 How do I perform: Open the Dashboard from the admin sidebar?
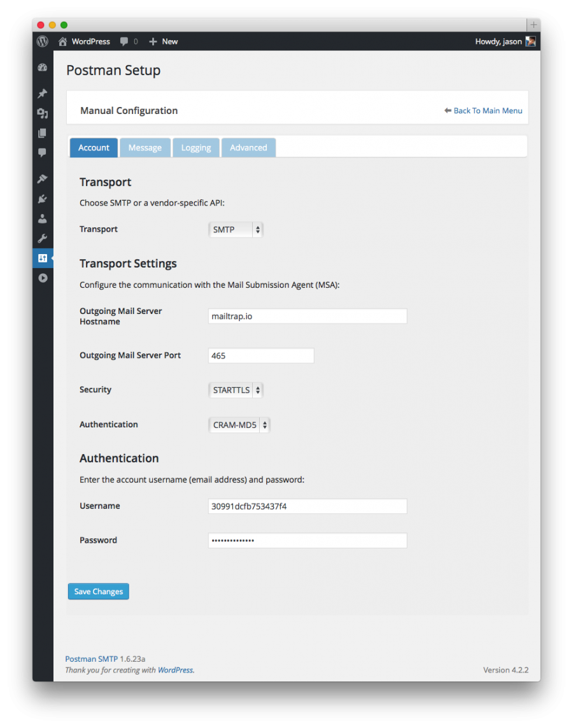tap(42, 67)
